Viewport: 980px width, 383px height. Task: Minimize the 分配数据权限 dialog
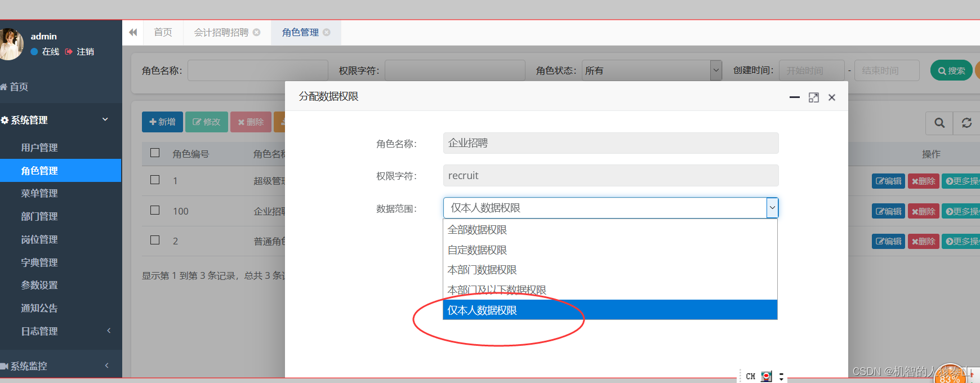click(x=795, y=97)
